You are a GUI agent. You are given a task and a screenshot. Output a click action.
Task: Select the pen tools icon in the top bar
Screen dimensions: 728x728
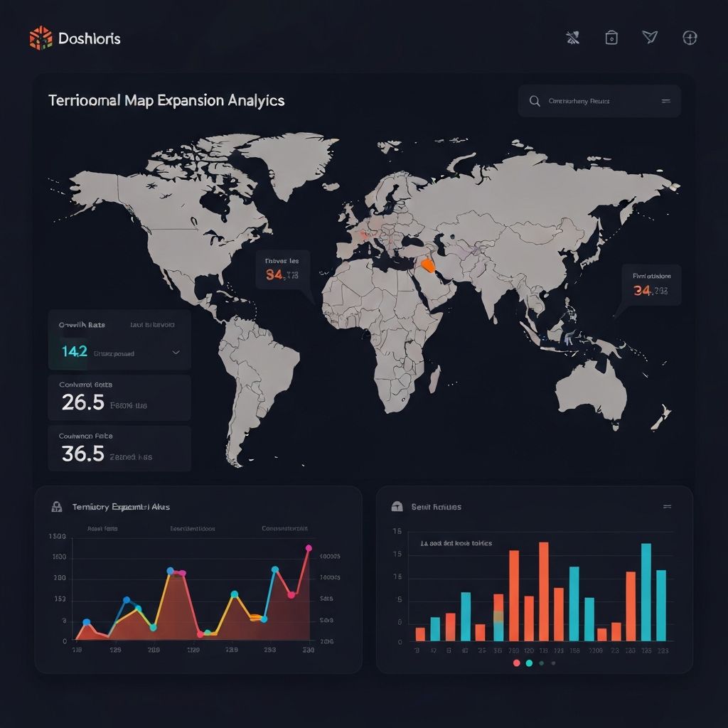coord(573,37)
